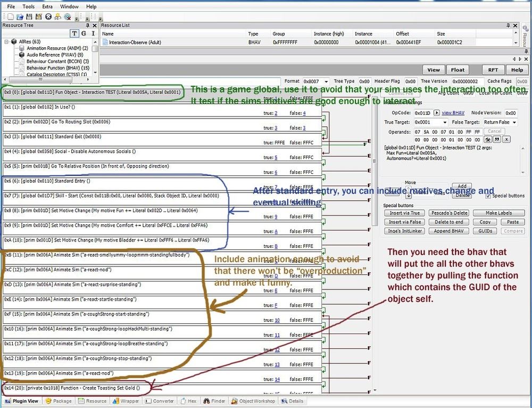Click the GUIDs button
Image resolution: width=532 pixels, height=408 pixels.
coord(485,231)
